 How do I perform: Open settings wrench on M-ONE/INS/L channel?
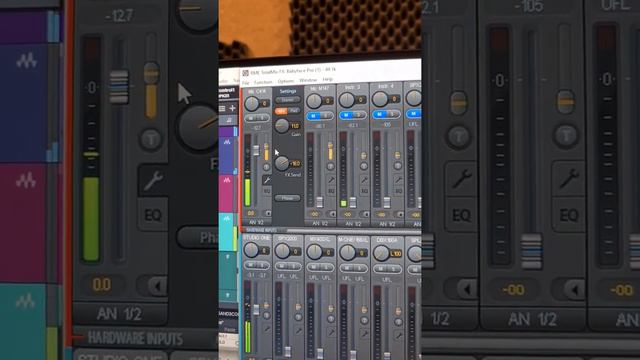tap(364, 335)
